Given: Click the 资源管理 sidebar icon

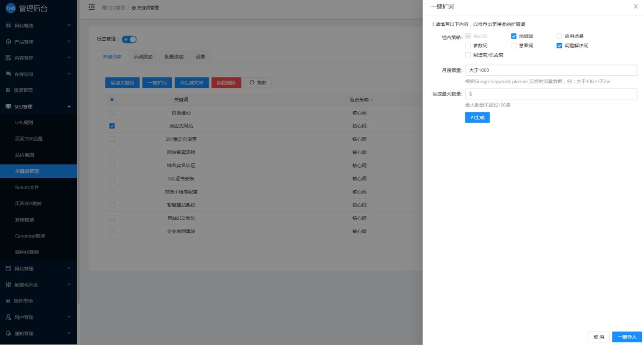Looking at the screenshot, I should (8, 90).
